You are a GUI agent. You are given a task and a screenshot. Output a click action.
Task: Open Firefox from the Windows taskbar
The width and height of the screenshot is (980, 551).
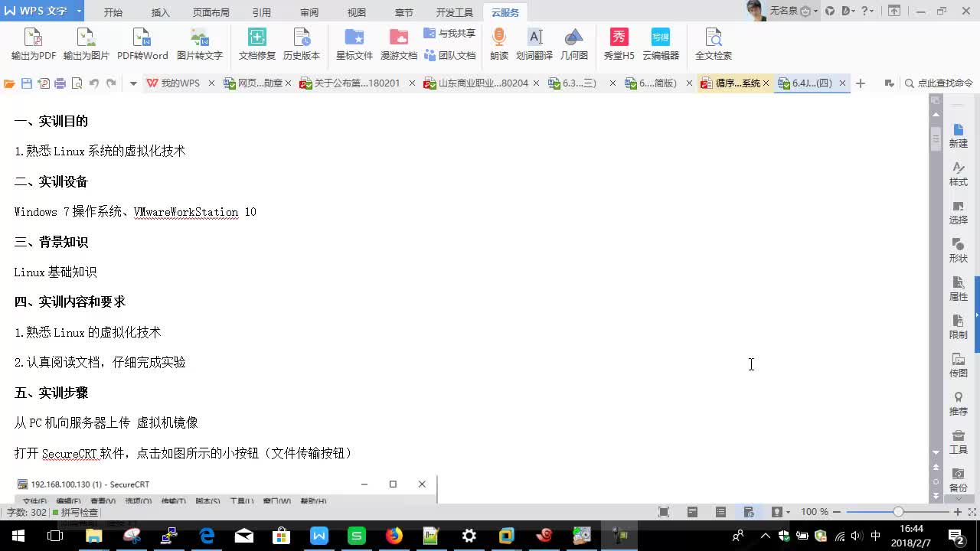tap(394, 536)
